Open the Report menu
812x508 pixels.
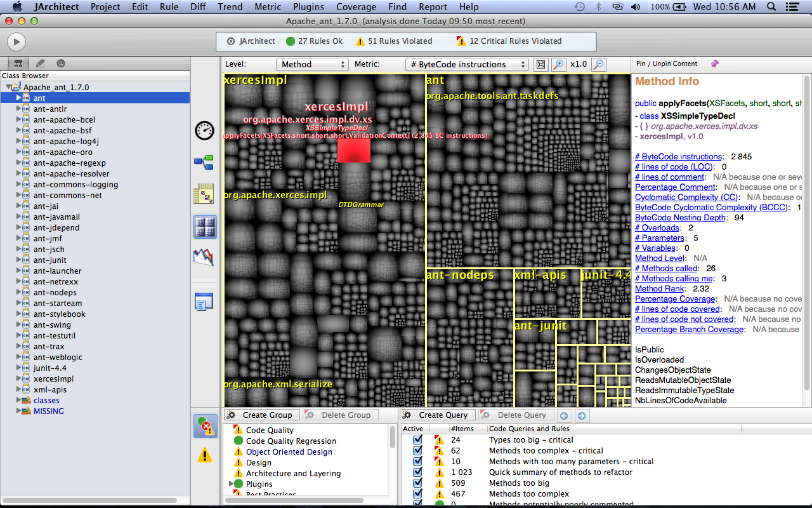coord(433,7)
